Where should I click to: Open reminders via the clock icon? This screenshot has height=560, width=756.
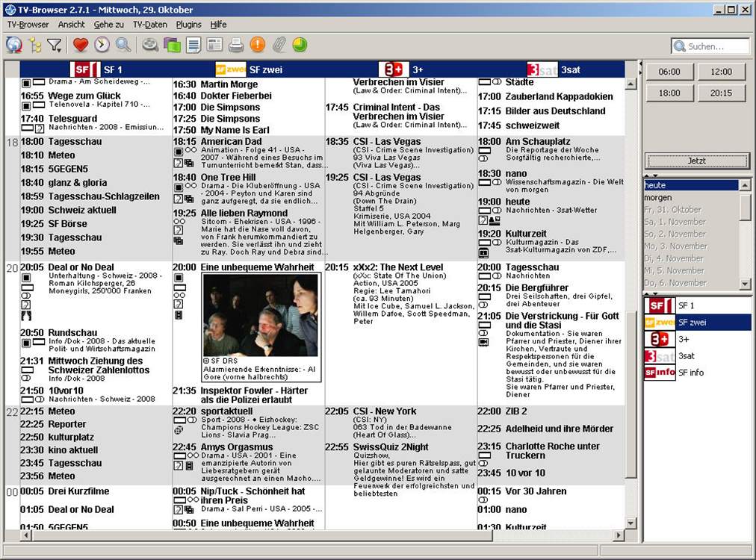tap(102, 46)
